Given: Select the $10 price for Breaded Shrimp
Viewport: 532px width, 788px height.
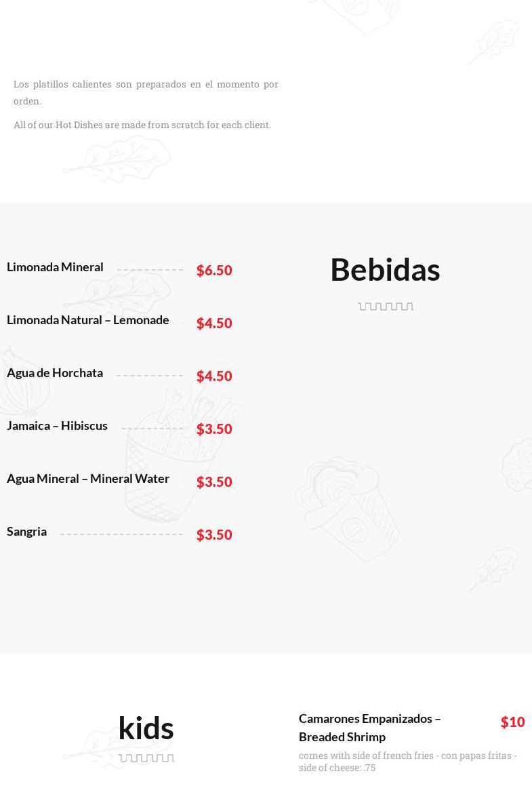Looking at the screenshot, I should 512,722.
